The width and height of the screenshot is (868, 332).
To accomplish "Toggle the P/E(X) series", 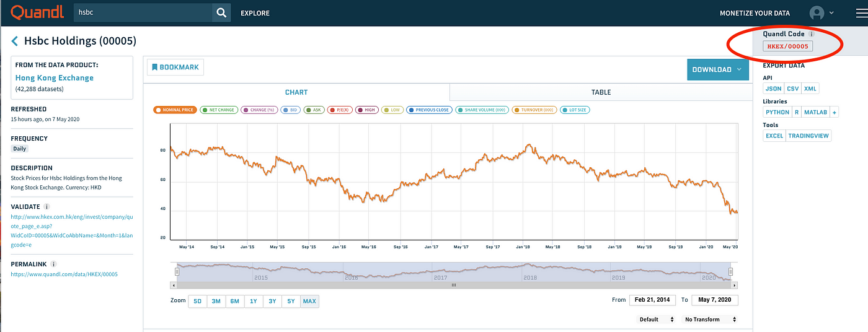I will coord(340,110).
